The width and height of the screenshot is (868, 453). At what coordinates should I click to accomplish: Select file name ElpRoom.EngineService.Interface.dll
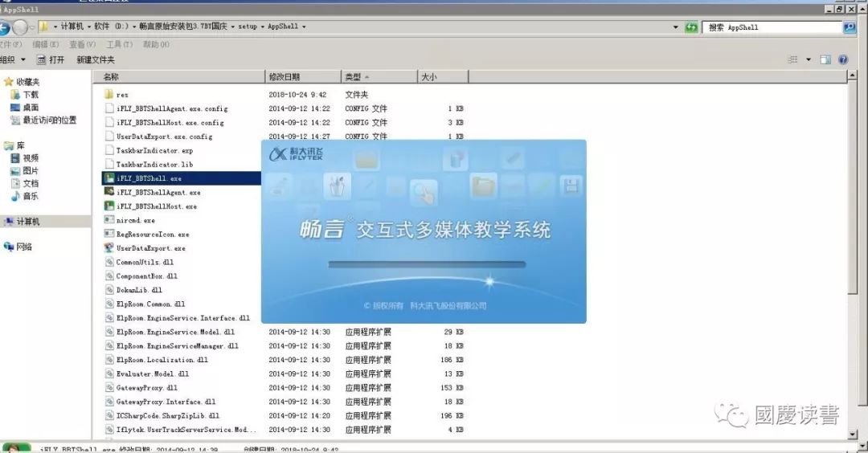[x=183, y=318]
